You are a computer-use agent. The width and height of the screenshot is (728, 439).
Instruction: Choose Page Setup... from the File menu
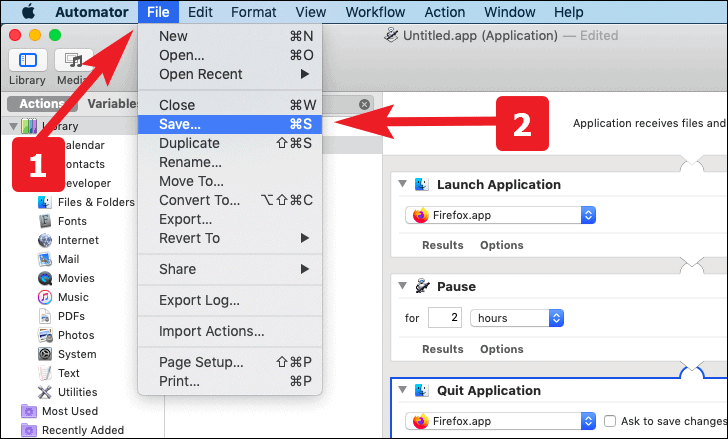tap(230, 362)
